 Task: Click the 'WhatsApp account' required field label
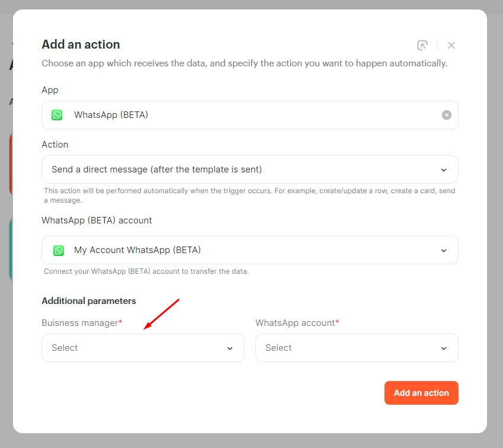[x=297, y=323]
